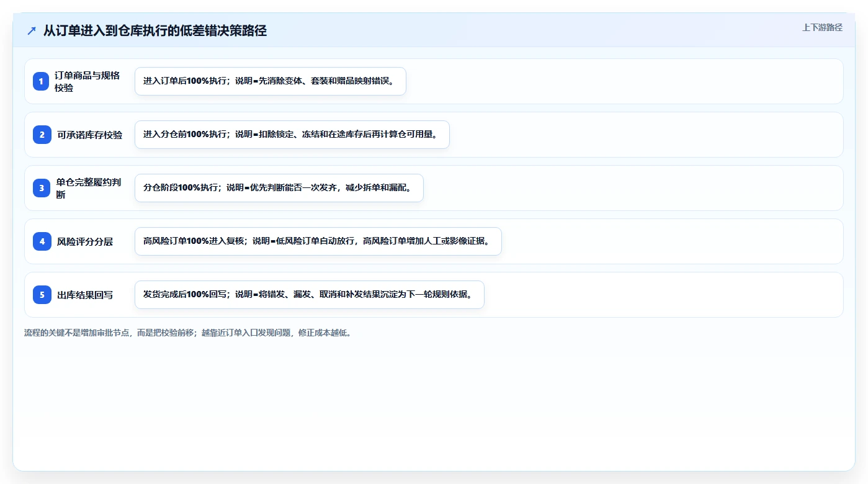Click the arrow icon beside the title

(x=31, y=31)
